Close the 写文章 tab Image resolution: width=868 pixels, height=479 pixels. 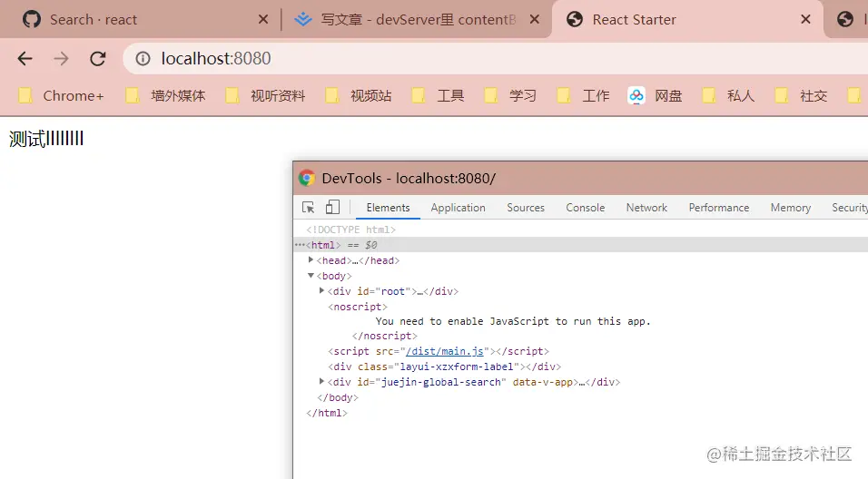click(x=534, y=19)
